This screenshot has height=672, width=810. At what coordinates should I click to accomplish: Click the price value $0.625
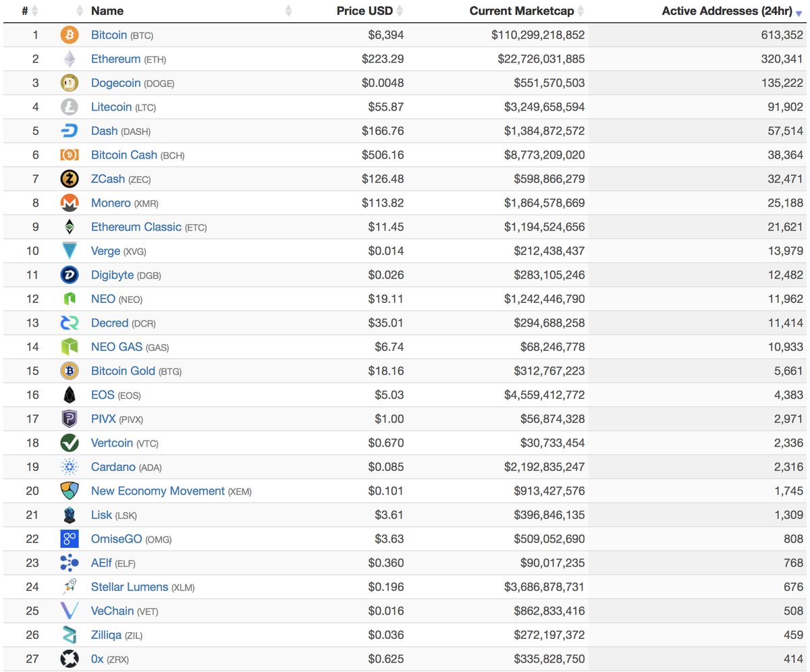(386, 659)
